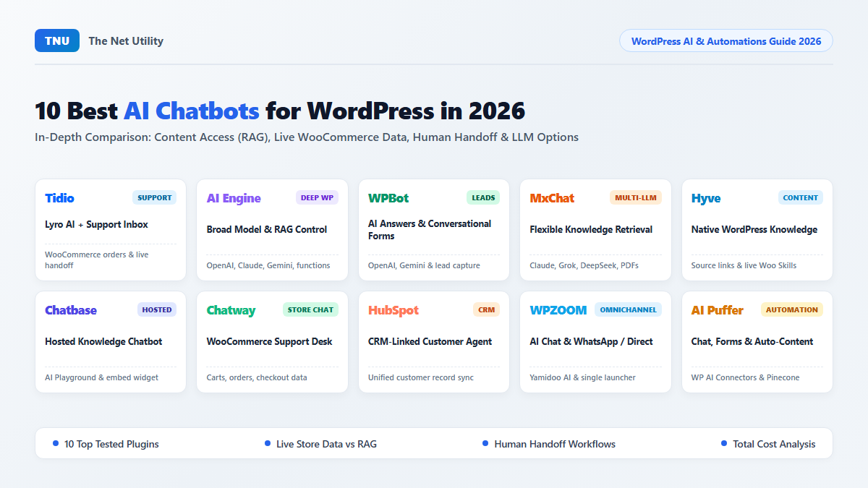Click the TNU logo badge

tap(57, 40)
